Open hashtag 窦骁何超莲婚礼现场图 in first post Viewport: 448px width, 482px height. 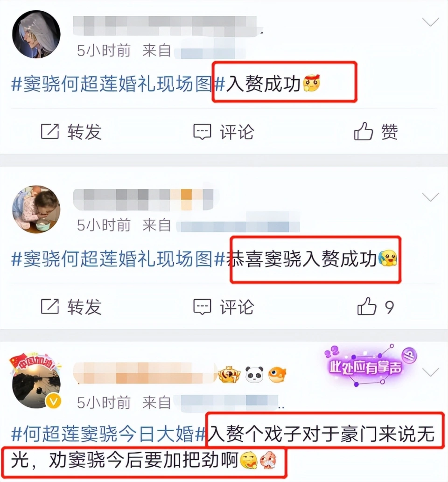tap(119, 84)
